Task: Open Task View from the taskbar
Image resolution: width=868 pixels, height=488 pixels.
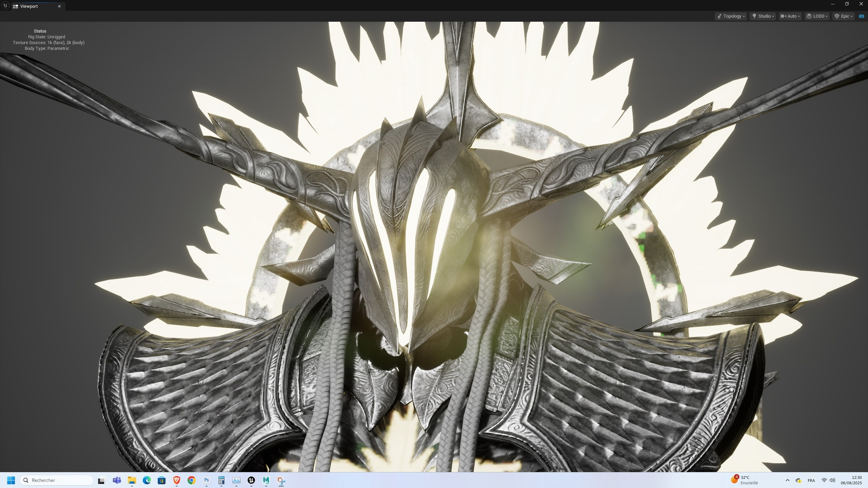Action: (101, 480)
